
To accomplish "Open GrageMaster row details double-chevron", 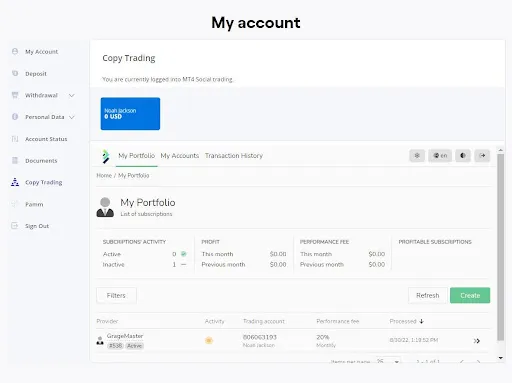I will 477,341.
